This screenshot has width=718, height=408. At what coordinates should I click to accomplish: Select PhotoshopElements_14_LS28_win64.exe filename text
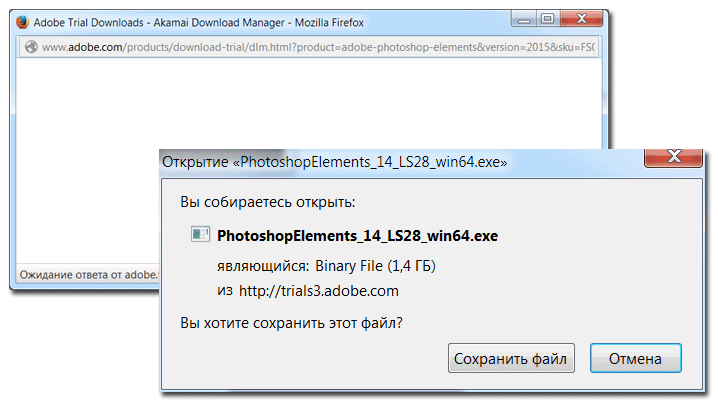pyautogui.click(x=357, y=236)
